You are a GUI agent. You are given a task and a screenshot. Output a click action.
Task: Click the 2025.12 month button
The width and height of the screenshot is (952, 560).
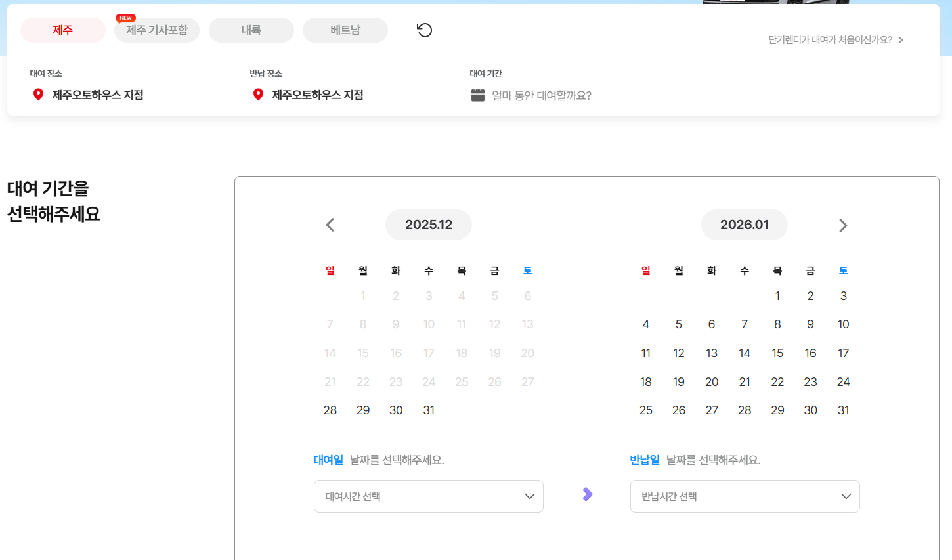pos(428,225)
